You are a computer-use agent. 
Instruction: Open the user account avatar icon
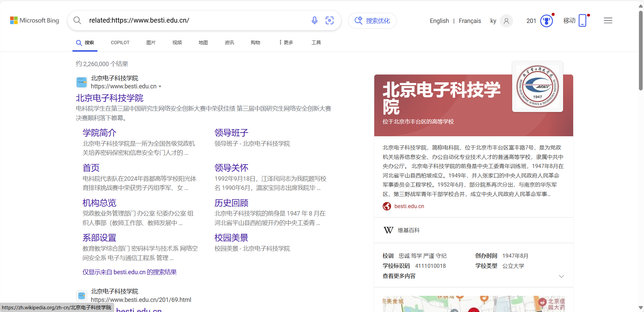pos(506,21)
